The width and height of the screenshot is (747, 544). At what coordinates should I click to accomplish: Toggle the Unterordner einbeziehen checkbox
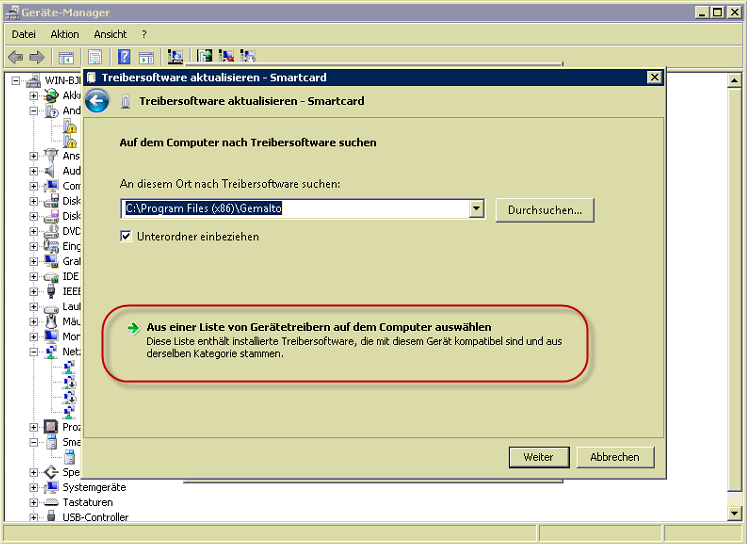126,237
